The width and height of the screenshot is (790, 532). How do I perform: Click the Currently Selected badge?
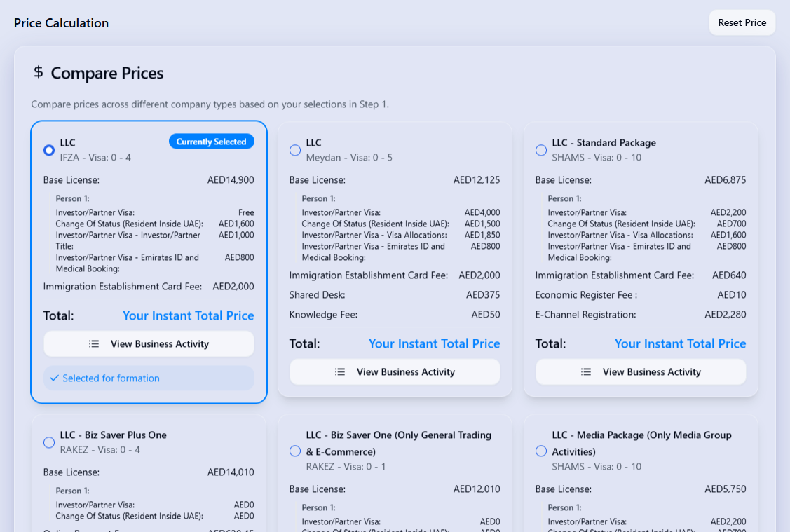point(212,142)
